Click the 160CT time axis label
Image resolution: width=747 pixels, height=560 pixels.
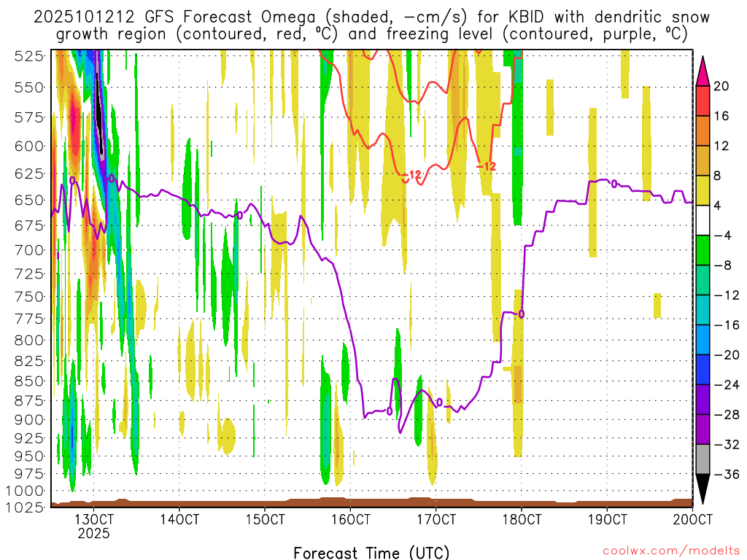(x=350, y=518)
